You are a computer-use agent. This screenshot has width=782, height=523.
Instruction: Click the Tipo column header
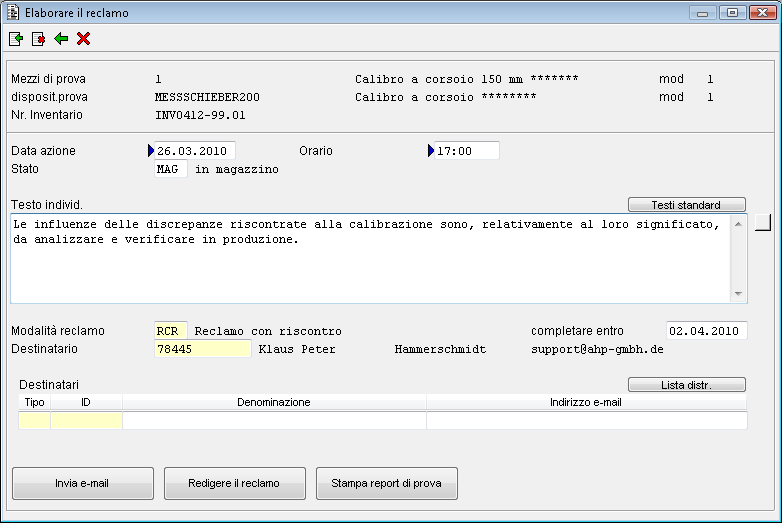tap(34, 402)
